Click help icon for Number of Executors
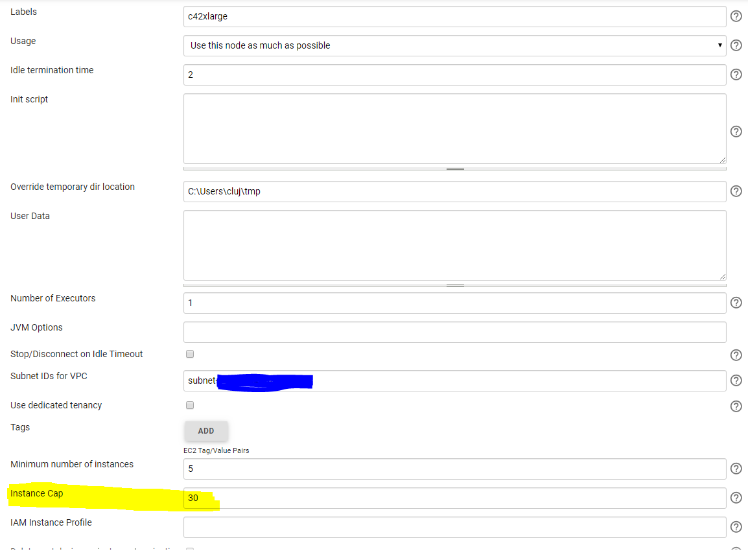 pos(736,303)
